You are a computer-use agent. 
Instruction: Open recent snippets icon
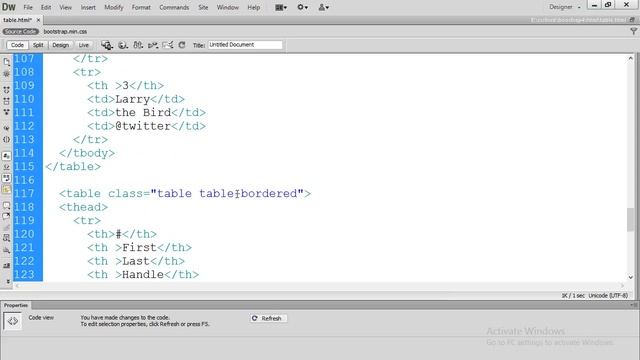tap(7, 238)
